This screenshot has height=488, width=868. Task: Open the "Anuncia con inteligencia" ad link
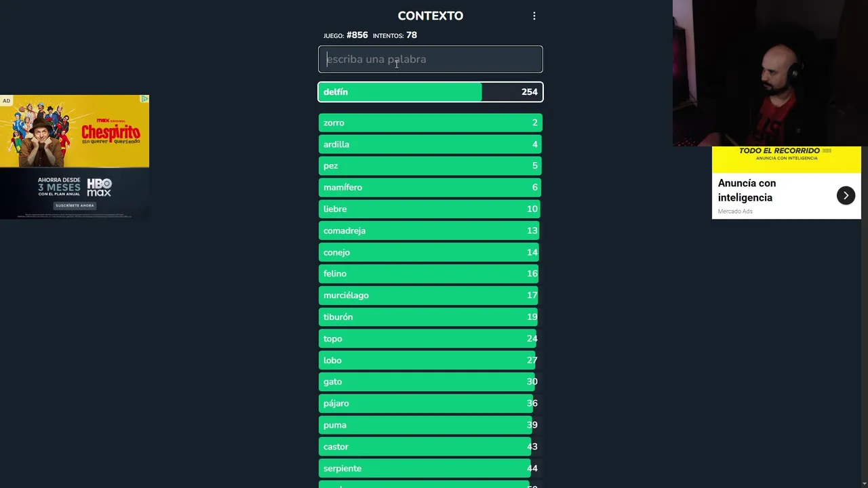846,195
